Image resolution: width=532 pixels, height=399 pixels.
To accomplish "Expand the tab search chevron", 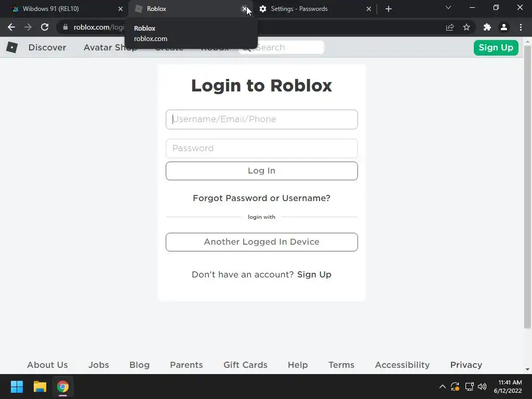I will coord(448,7).
